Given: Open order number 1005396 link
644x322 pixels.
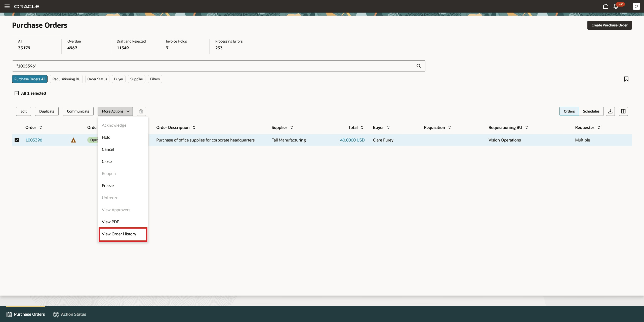Looking at the screenshot, I should 34,140.
